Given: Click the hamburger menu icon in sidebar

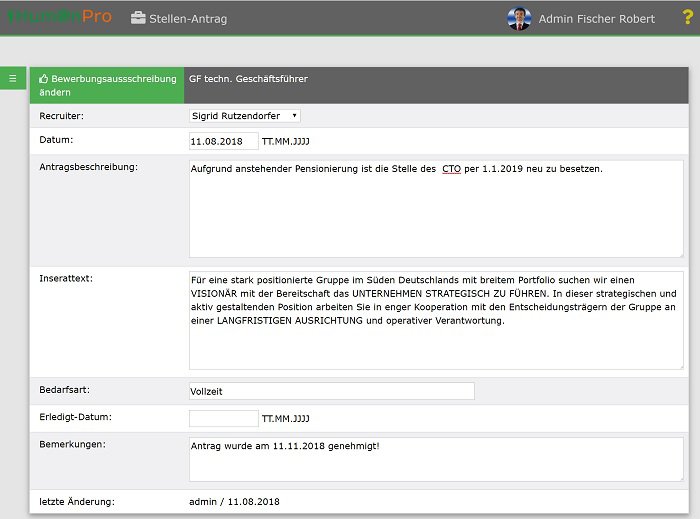Looking at the screenshot, I should (x=12, y=78).
